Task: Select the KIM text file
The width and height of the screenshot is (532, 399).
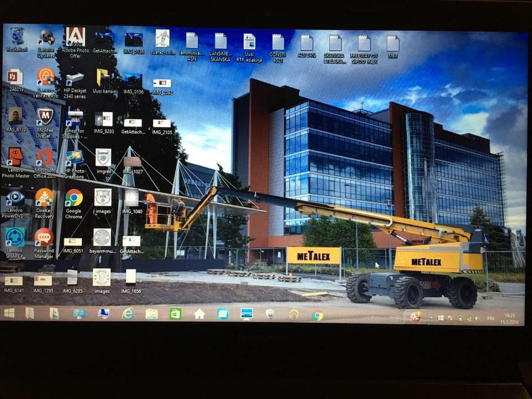Action: click(x=392, y=47)
